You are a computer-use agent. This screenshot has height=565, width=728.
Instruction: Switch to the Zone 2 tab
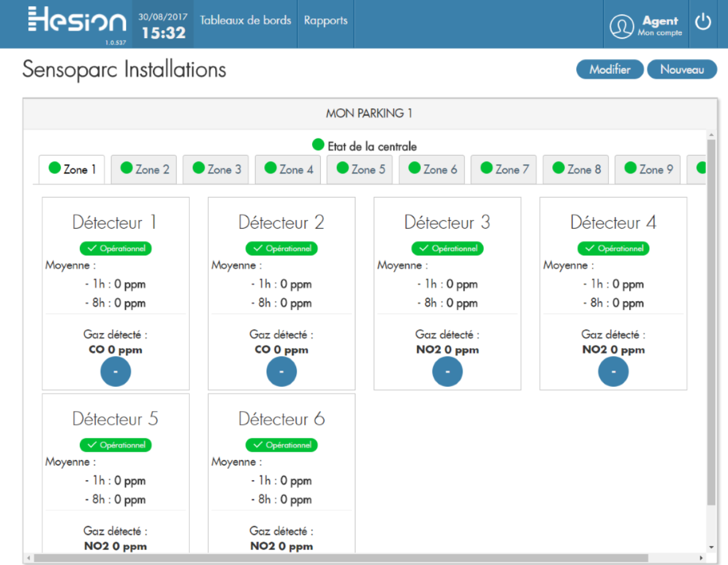tap(144, 169)
